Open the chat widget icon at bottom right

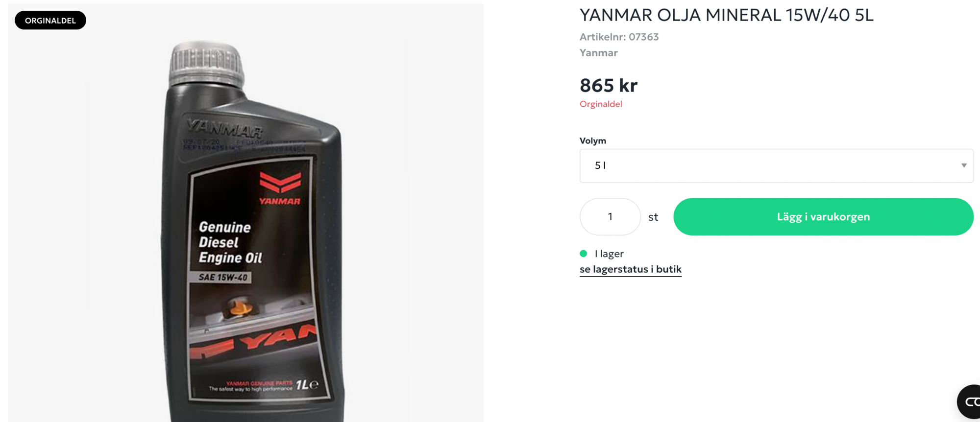[969, 402]
